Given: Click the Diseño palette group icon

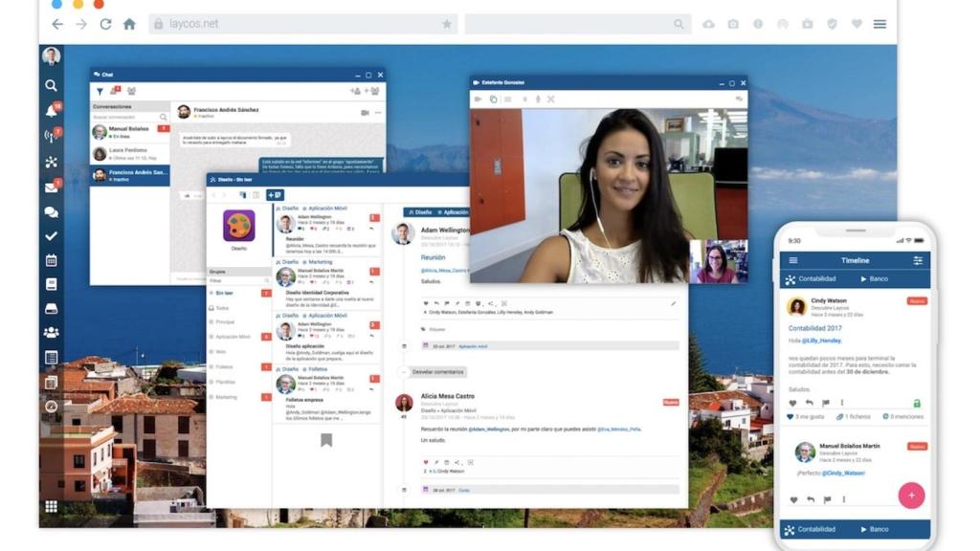Looking at the screenshot, I should [x=238, y=227].
